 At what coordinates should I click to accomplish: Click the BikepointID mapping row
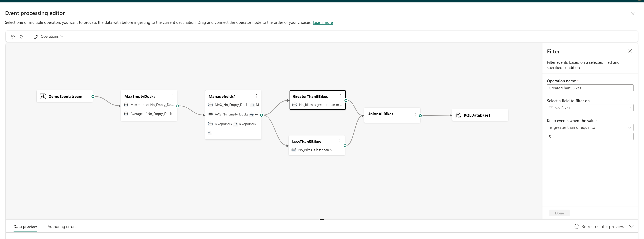[x=232, y=124]
